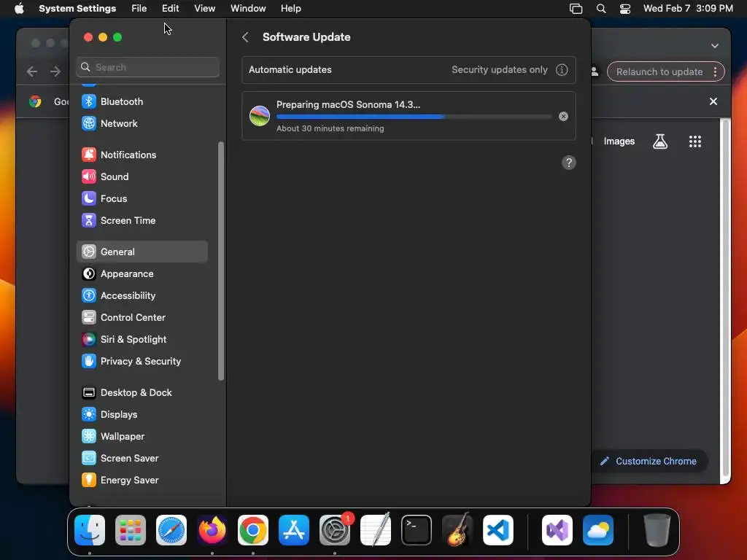This screenshot has height=560, width=747.
Task: Open the System Settings app menu
Action: 77,9
